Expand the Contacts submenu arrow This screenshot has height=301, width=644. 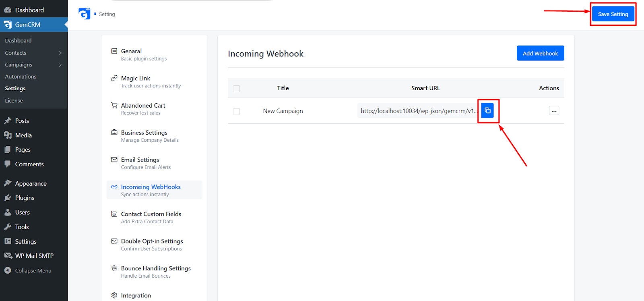point(60,53)
